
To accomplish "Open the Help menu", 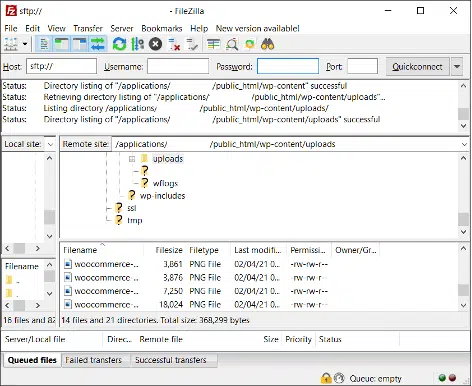I will click(199, 29).
